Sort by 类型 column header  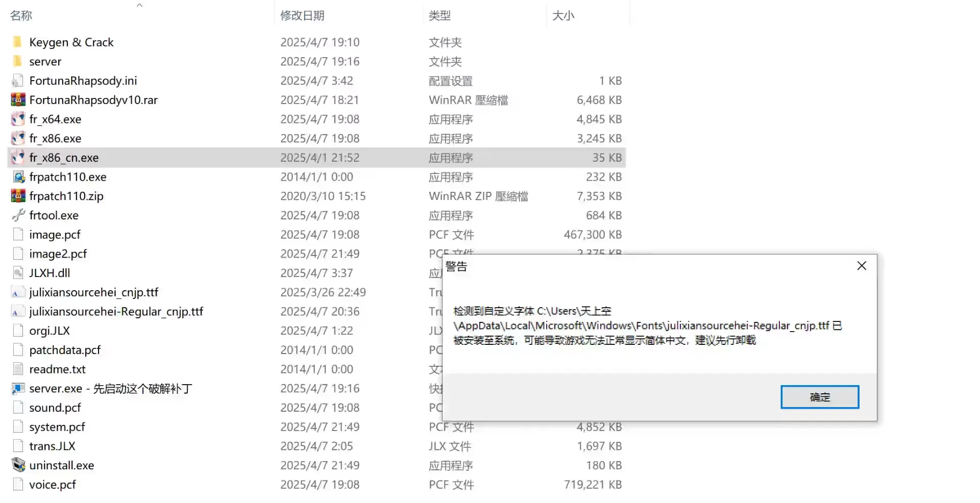(439, 15)
